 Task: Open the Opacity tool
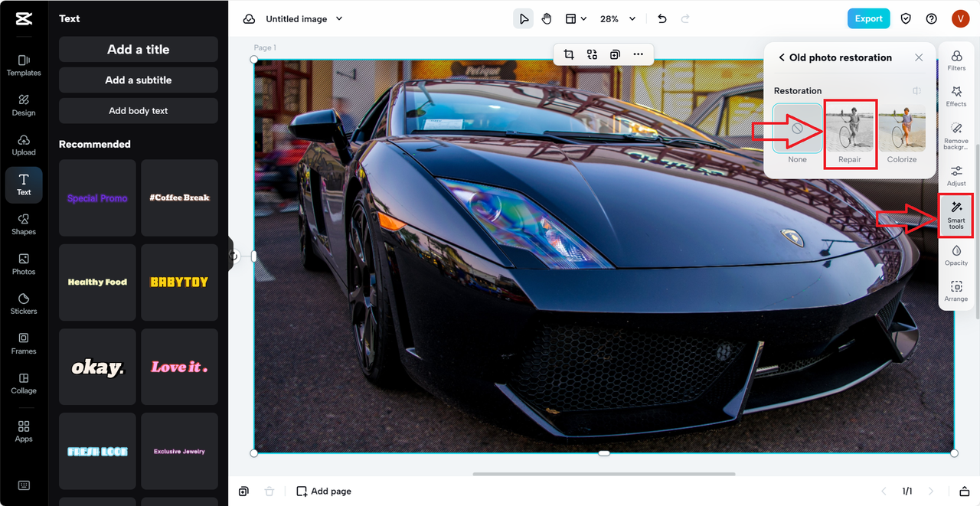956,255
